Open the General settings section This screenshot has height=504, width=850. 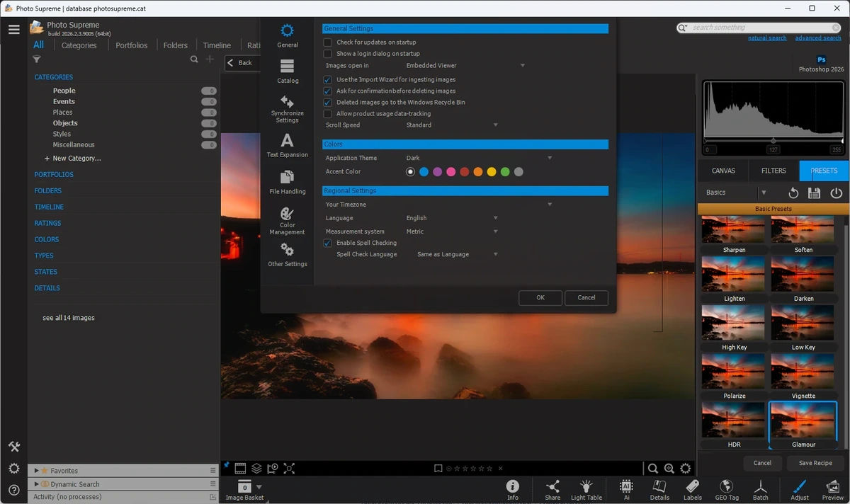[x=287, y=35]
